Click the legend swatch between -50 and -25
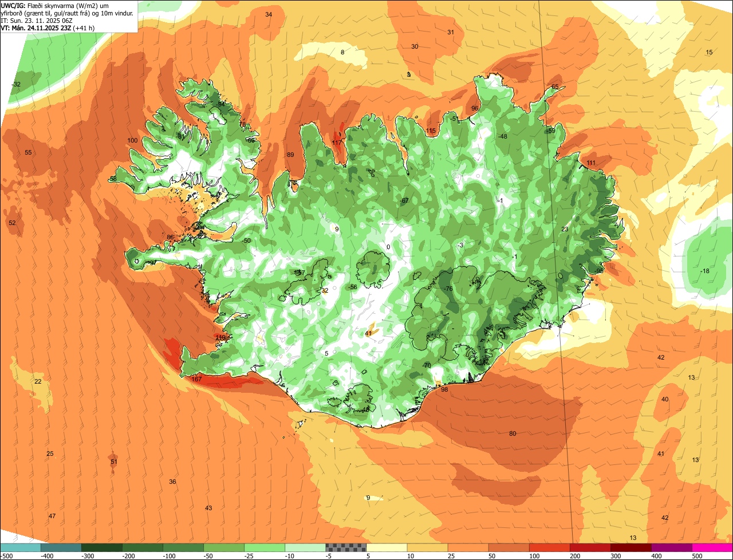Image resolution: width=733 pixels, height=560 pixels. 224,547
